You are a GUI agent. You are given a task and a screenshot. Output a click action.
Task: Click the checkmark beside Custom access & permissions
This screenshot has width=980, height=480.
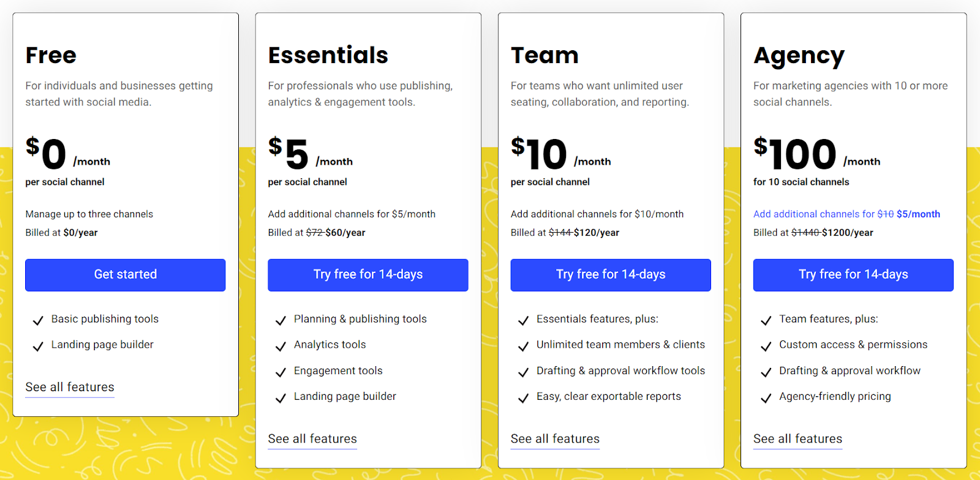pos(766,346)
